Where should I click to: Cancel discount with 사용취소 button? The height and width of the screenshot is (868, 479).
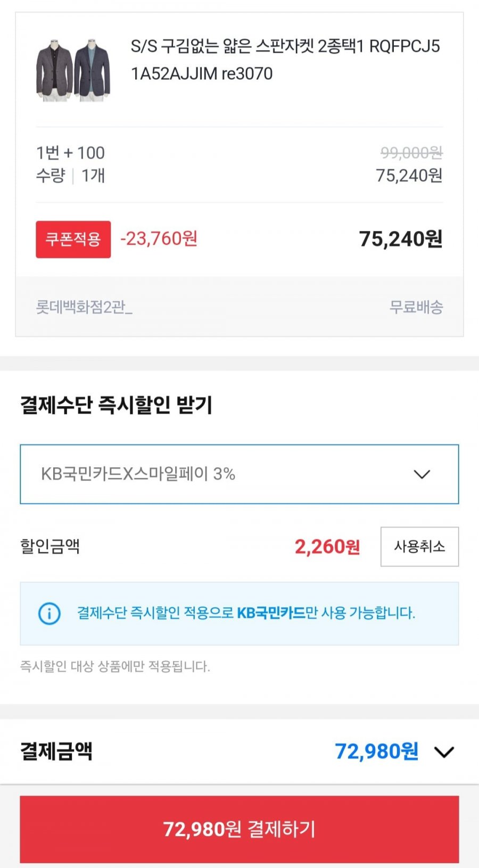pyautogui.click(x=419, y=547)
